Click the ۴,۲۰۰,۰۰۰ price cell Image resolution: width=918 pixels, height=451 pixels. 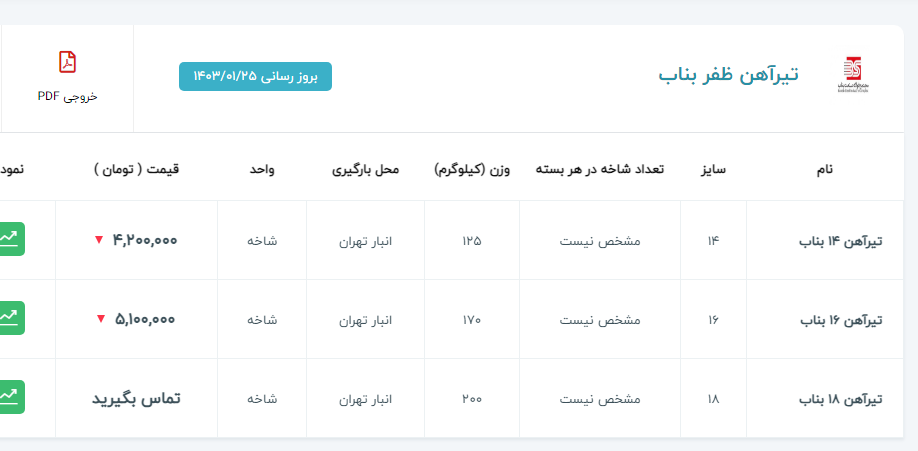click(x=145, y=240)
